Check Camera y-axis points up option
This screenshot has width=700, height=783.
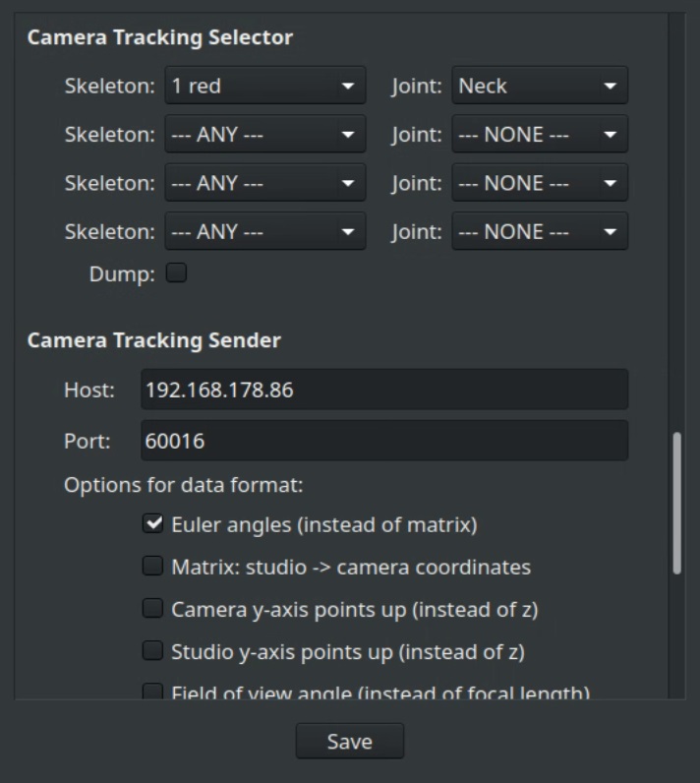(153, 609)
